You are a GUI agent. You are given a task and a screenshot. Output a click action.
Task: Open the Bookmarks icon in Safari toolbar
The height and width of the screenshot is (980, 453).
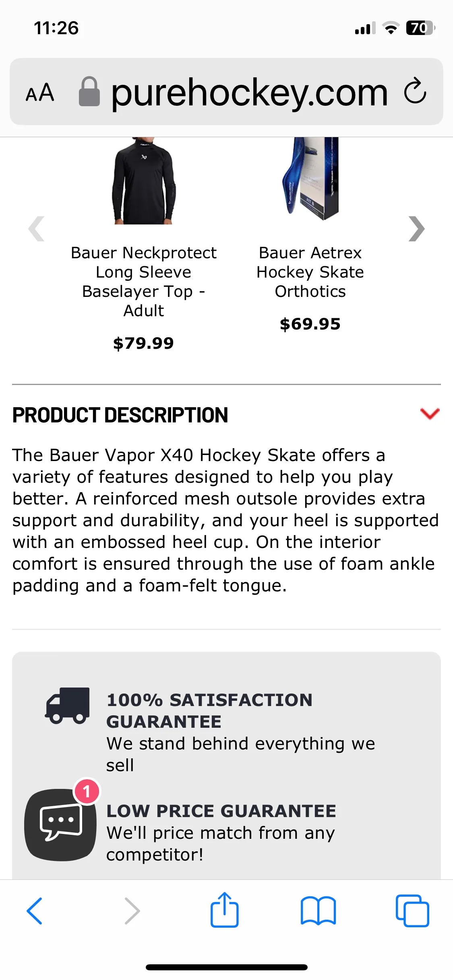[x=318, y=910]
